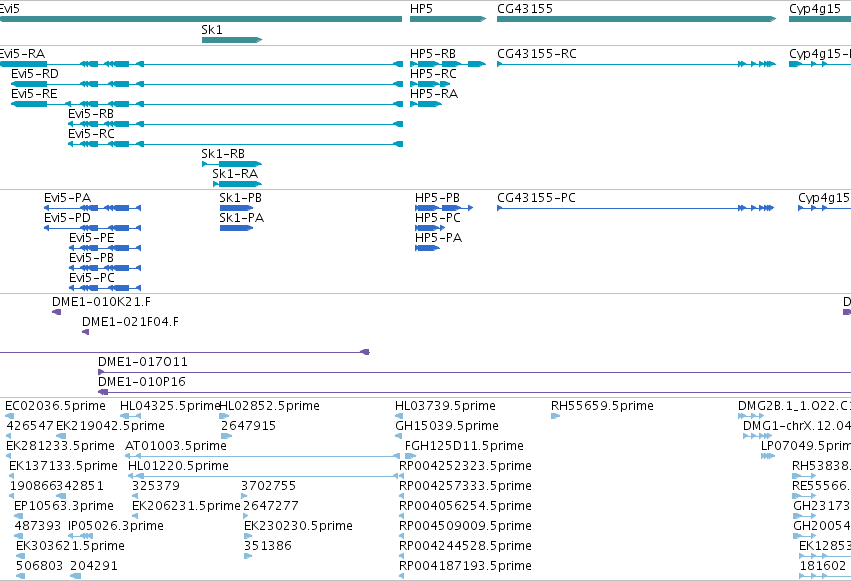The image size is (851, 581).
Task: Click the 351386 feature label
Action: (x=268, y=546)
